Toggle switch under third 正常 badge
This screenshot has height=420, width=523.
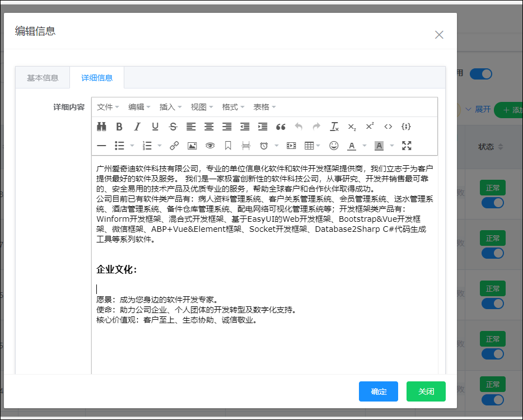coord(493,304)
